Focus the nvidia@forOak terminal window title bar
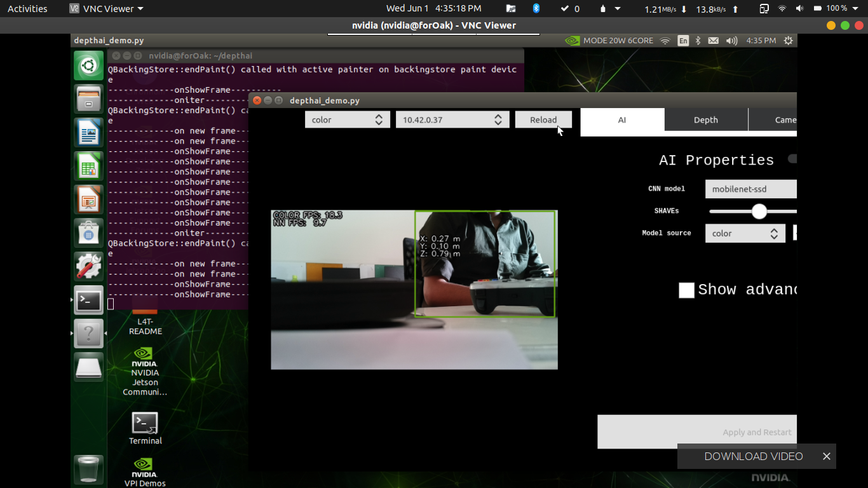This screenshot has height=488, width=868. (315, 56)
